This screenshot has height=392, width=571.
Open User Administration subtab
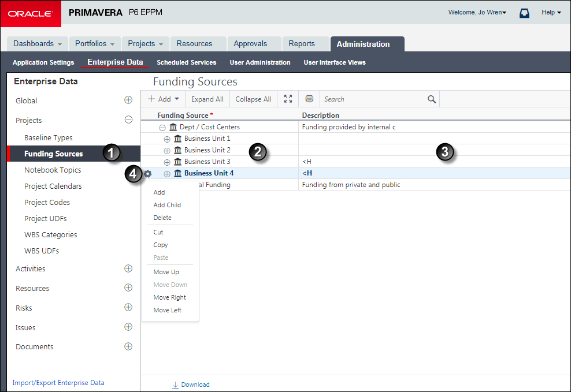[260, 62]
